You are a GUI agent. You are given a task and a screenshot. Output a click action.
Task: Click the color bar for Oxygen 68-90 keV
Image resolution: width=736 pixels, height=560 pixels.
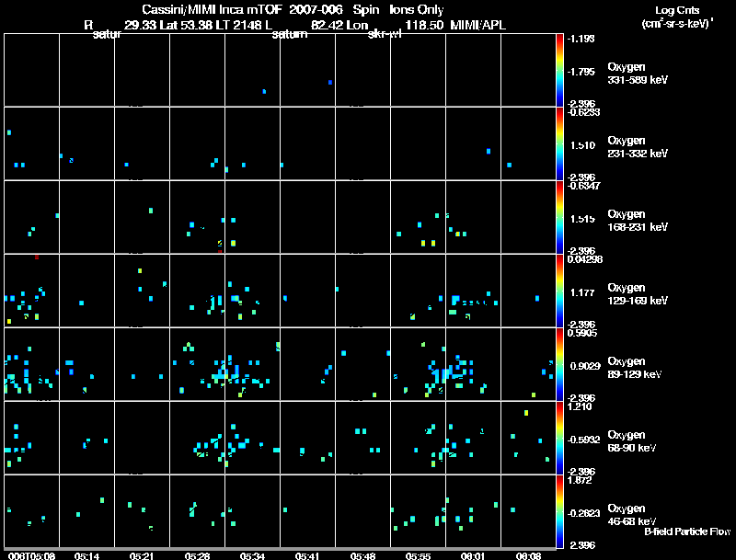click(x=559, y=438)
